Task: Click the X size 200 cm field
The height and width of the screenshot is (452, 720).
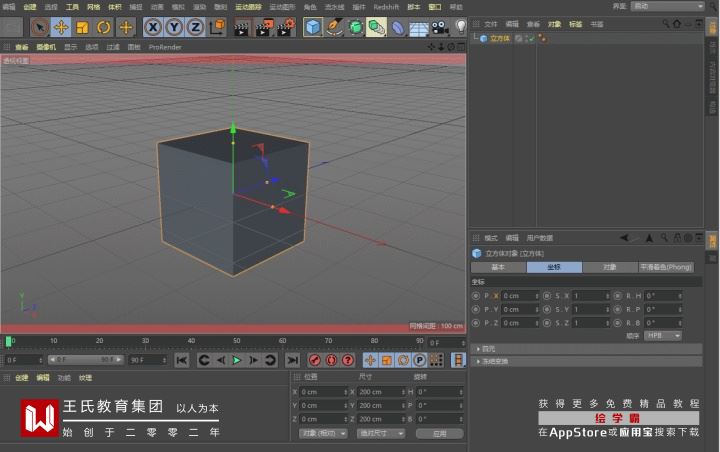Action: 379,392
